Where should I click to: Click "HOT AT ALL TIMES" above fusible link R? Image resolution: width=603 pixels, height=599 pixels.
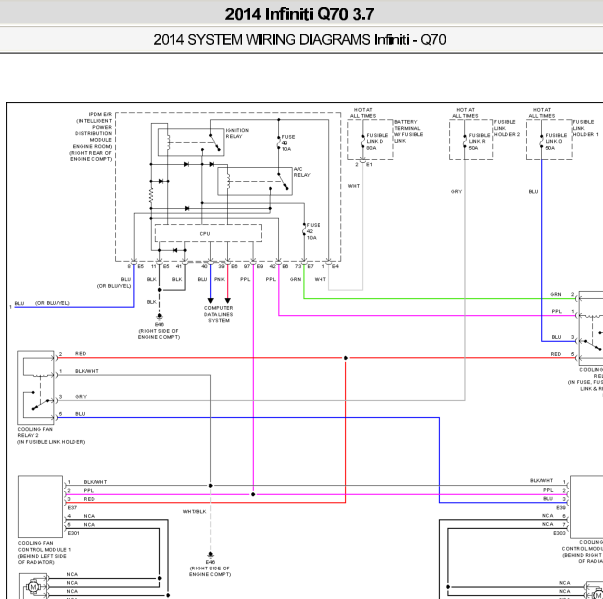coord(465,113)
